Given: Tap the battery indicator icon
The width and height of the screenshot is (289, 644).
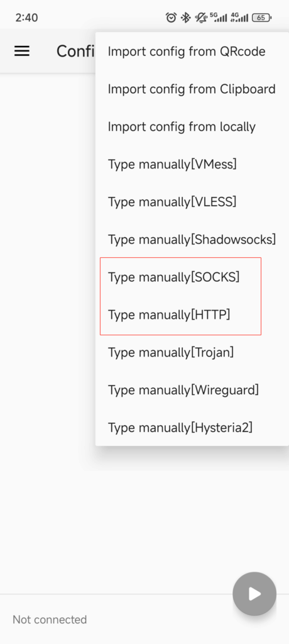Looking at the screenshot, I should pos(261,17).
